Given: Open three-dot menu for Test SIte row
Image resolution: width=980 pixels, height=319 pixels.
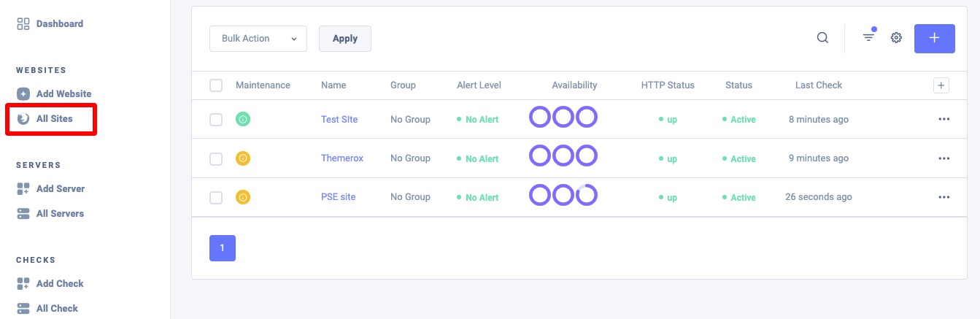Looking at the screenshot, I should pos(944,119).
